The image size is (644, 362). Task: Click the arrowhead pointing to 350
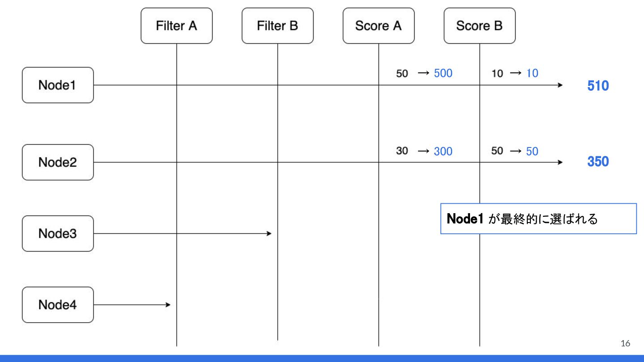pos(560,162)
